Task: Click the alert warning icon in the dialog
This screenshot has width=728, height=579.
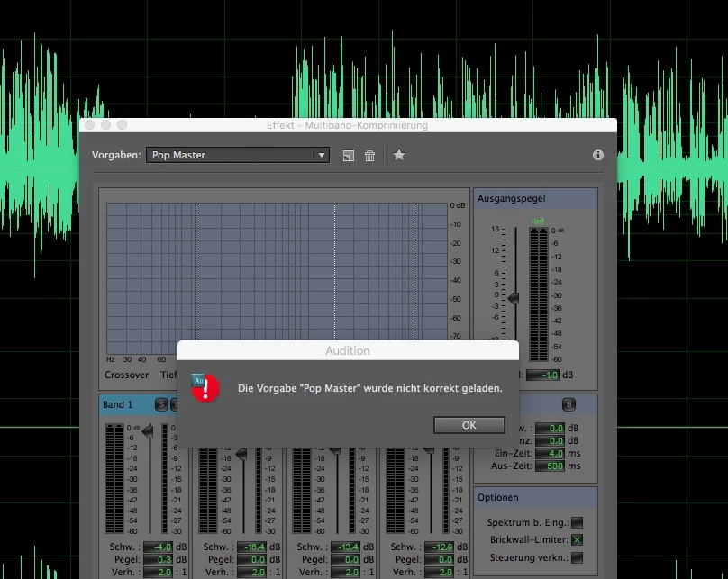Action: [205, 387]
